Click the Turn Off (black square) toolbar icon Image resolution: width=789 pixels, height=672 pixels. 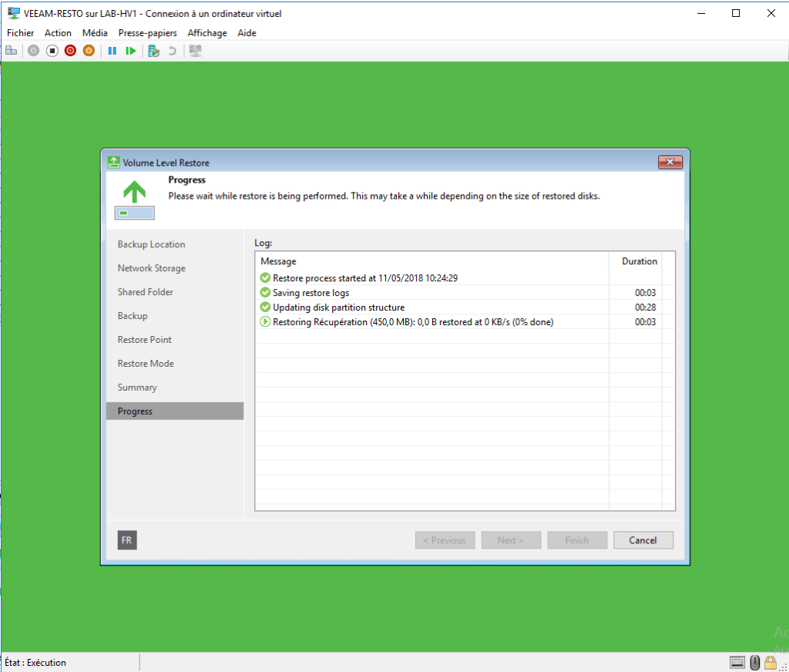(x=51, y=50)
